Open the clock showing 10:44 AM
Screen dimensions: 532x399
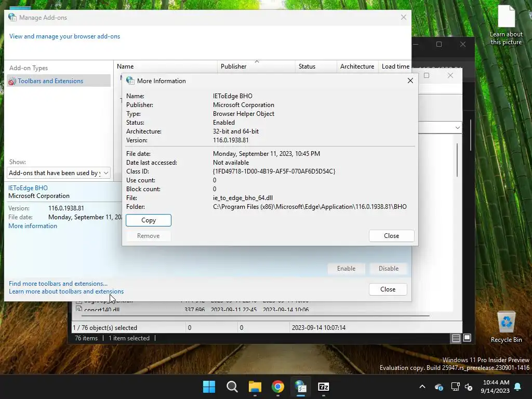pos(495,387)
